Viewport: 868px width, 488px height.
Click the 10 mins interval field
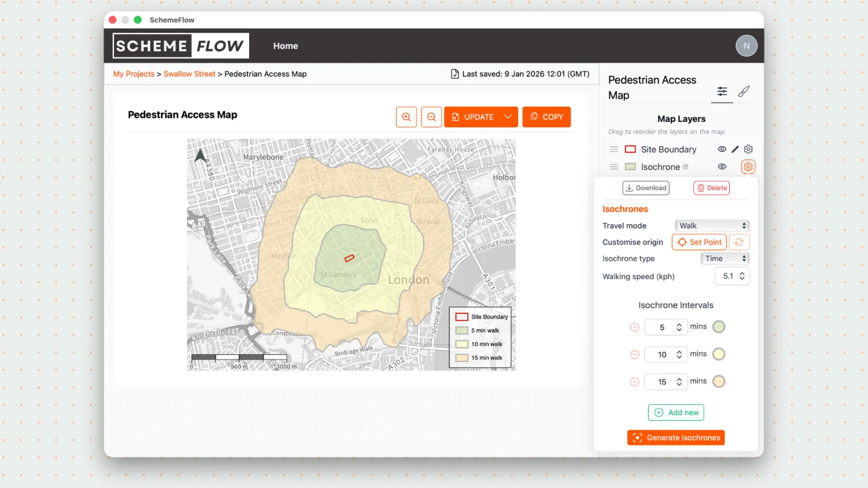click(x=666, y=355)
